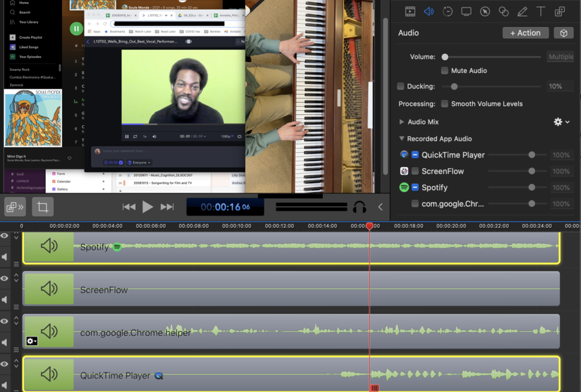Jump to the previous clip with rewind
The height and width of the screenshot is (392, 581).
coord(129,207)
